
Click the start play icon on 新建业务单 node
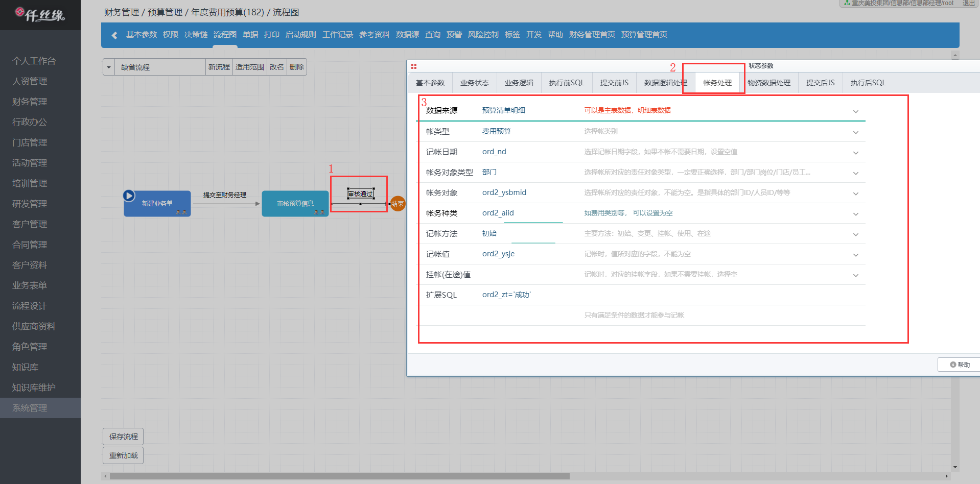[x=129, y=196]
